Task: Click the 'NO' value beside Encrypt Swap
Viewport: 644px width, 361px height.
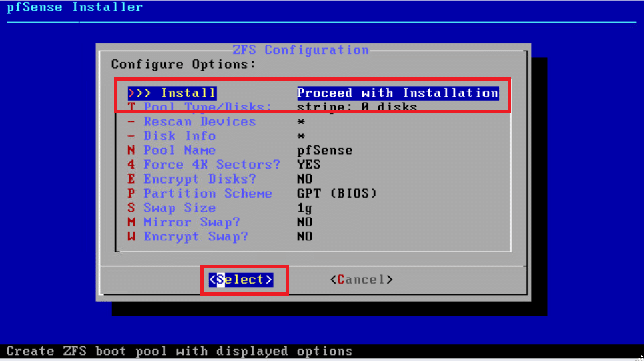Action: click(304, 237)
